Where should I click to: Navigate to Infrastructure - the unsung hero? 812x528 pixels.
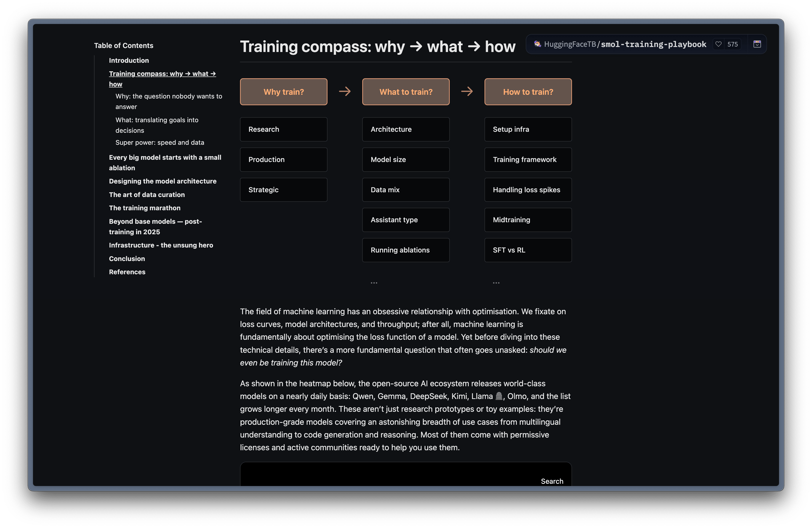(161, 245)
